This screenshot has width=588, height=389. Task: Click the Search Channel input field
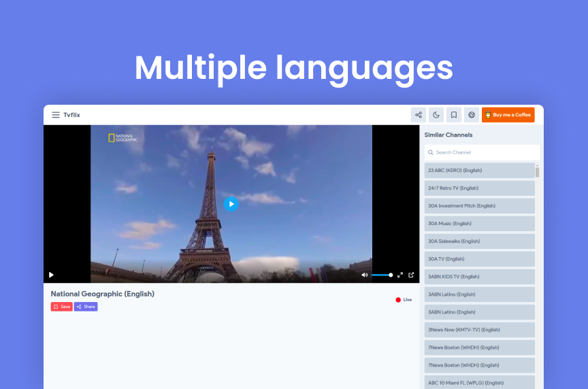pos(482,152)
